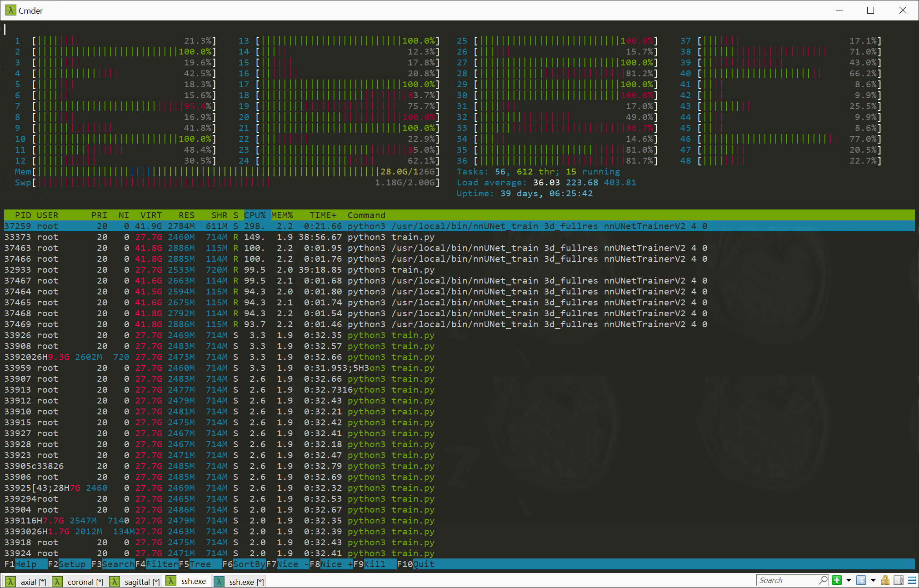The height and width of the screenshot is (588, 919).
Task: Click the teal lambda icon on the second ssh.exe tab
Action: 220,581
